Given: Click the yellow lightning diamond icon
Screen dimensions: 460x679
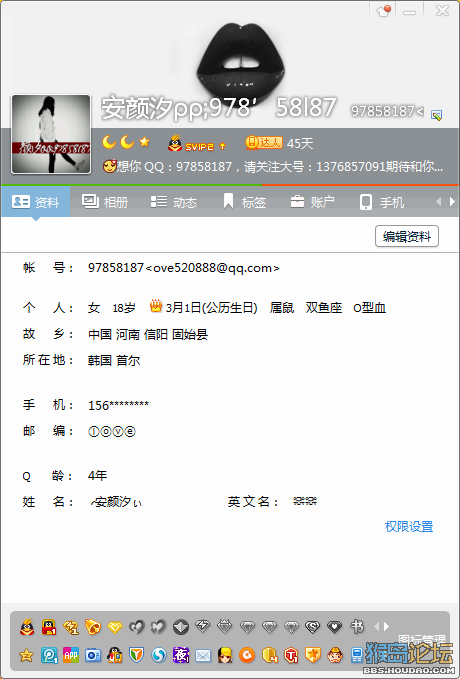Looking at the screenshot, I should click(71, 627).
